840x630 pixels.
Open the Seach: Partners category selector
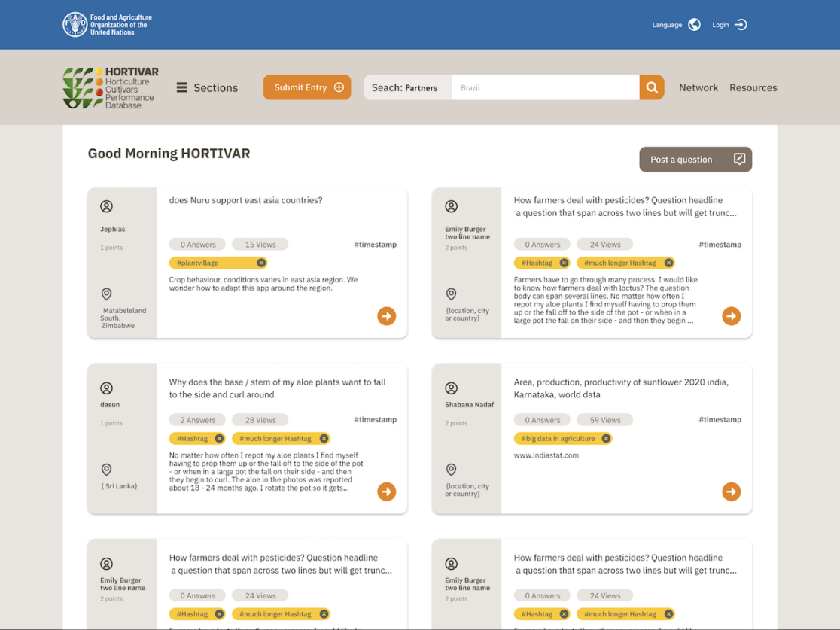point(407,87)
